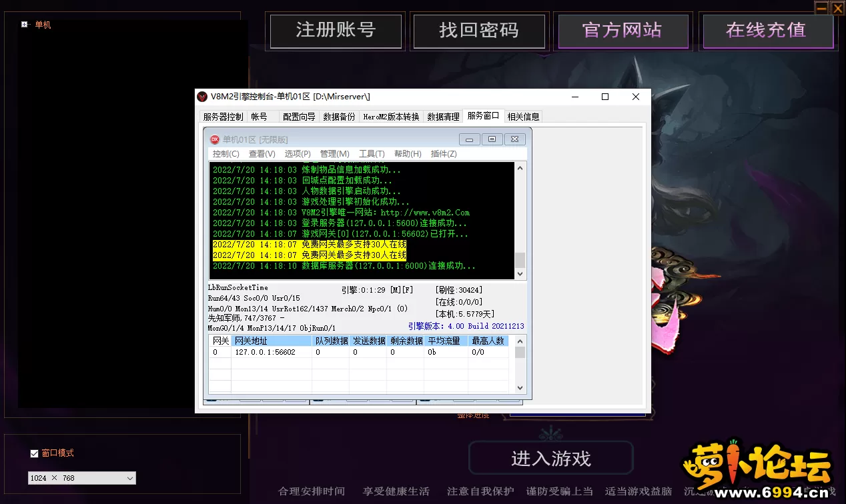
Task: Click the gateway table scroll-up arrow
Action: [520, 341]
